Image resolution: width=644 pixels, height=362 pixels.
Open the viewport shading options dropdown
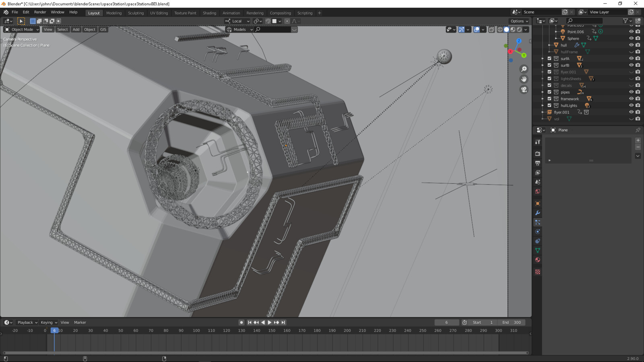[x=526, y=29]
